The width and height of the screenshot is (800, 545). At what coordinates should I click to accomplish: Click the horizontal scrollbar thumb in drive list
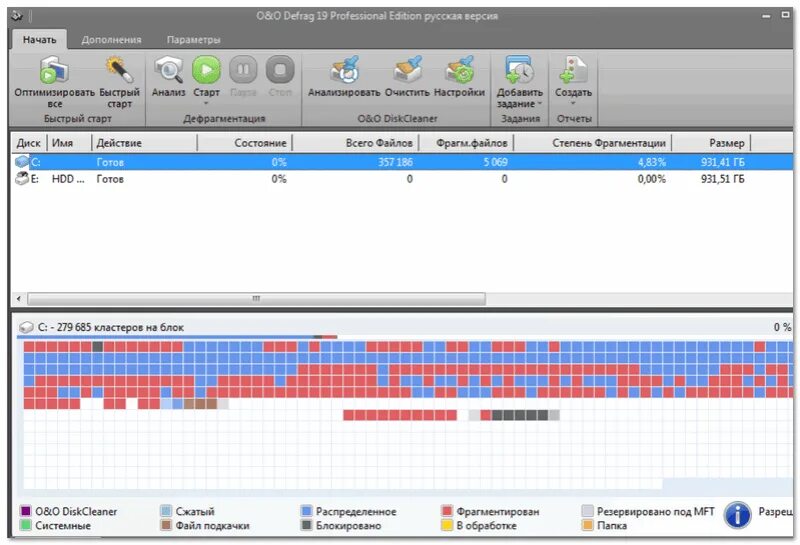click(256, 299)
